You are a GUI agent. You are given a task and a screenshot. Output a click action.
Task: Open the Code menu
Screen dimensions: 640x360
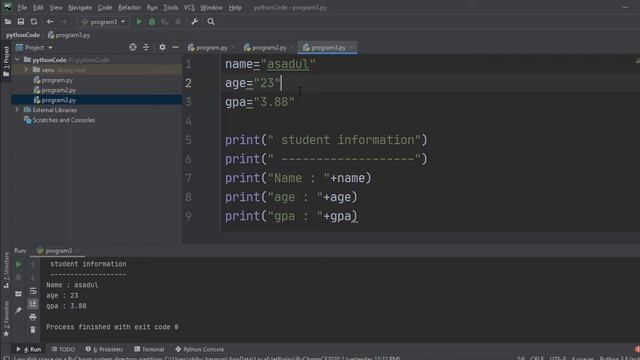105,7
